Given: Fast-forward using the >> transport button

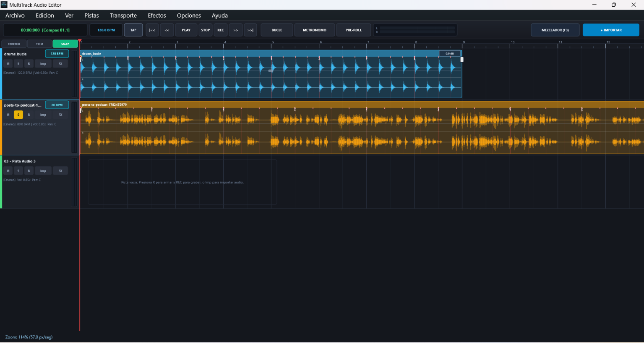Looking at the screenshot, I should [x=236, y=30].
